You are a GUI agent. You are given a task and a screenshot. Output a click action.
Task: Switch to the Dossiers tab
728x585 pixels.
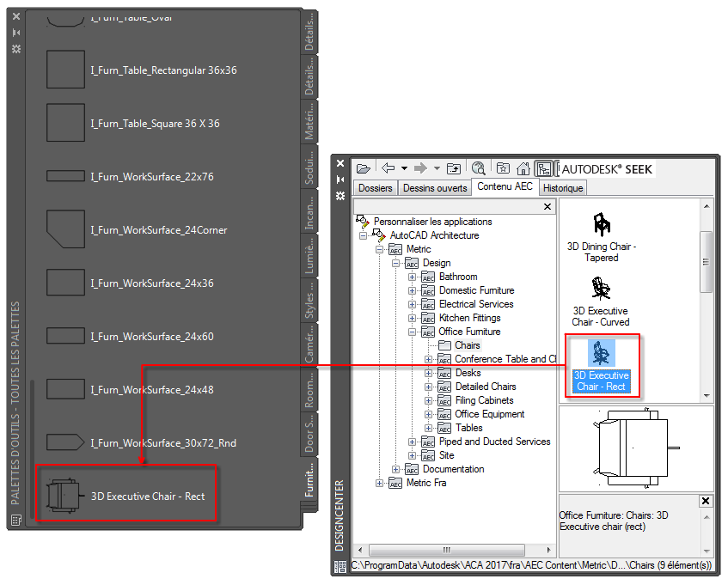[x=375, y=188]
